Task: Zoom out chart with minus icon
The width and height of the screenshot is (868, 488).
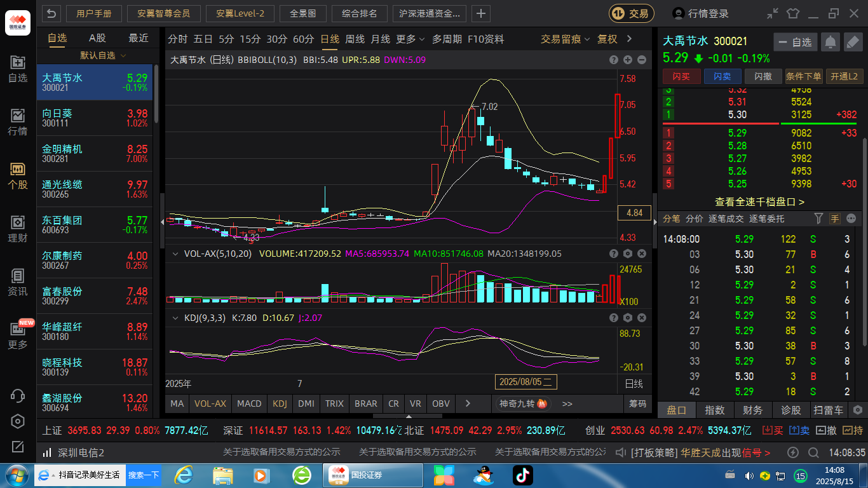Action: [x=641, y=60]
